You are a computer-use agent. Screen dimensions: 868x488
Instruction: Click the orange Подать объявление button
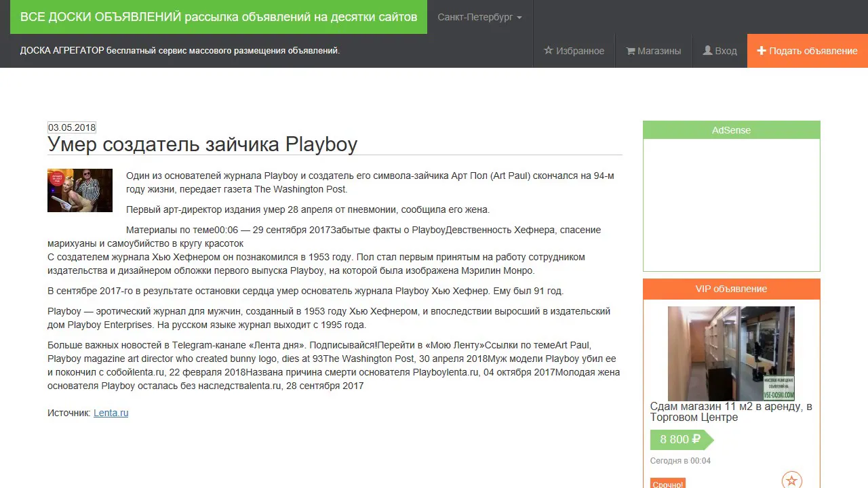808,51
